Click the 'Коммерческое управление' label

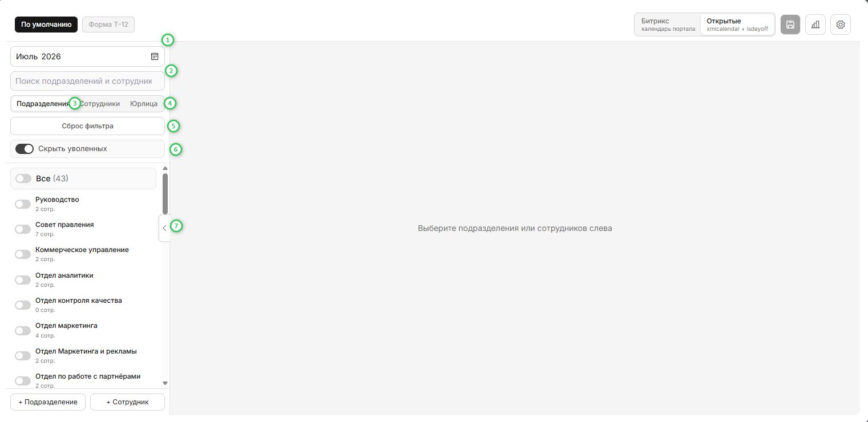tap(82, 250)
